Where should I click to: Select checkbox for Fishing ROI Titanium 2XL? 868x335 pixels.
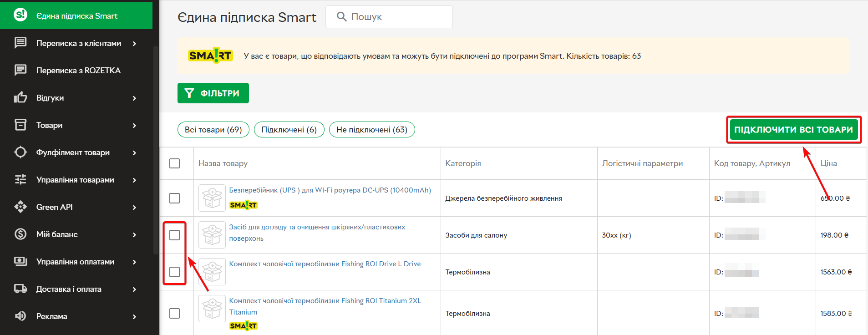pos(174,314)
